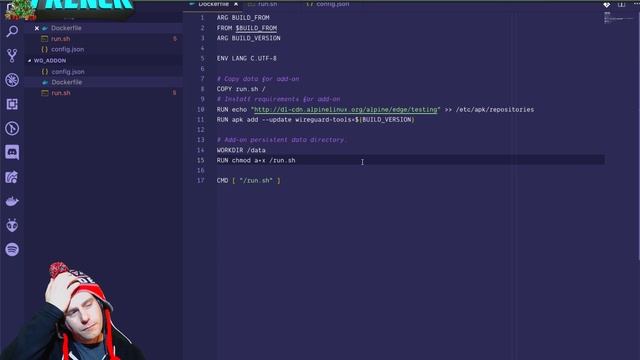Close Dockerfile in open editors list
Screen dimensions: 640x360
click(37, 28)
